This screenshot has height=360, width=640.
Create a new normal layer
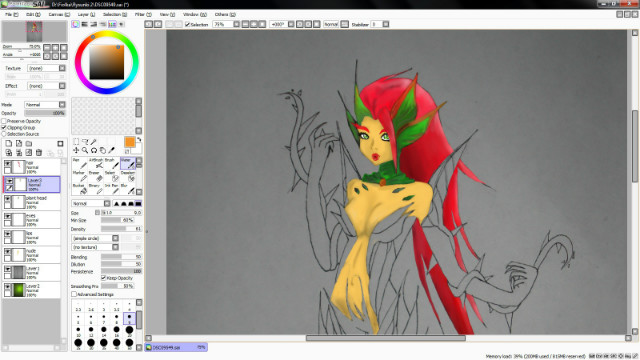[x=9, y=143]
